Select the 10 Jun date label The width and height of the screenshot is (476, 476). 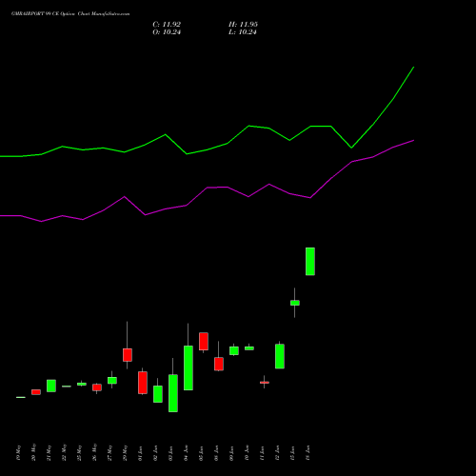pos(247,453)
